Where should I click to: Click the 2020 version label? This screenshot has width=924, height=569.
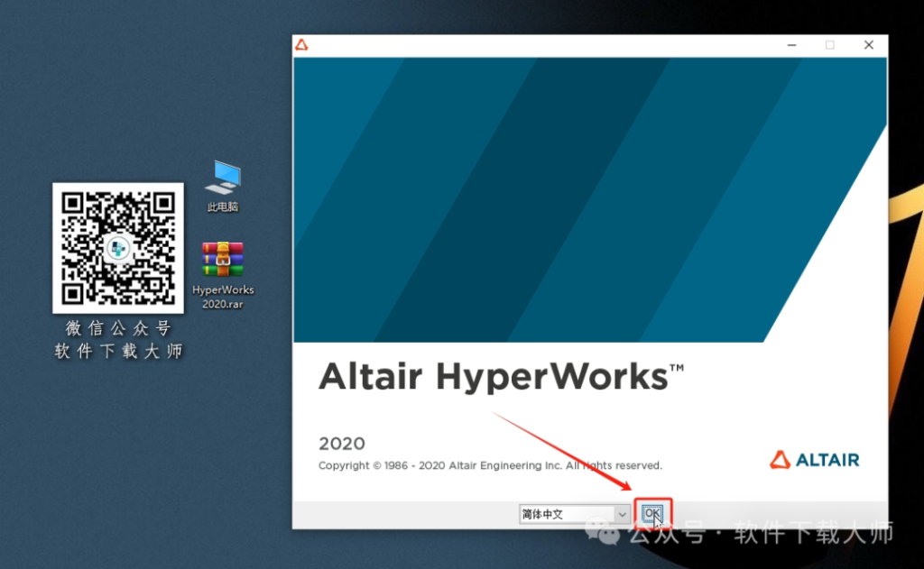(341, 444)
